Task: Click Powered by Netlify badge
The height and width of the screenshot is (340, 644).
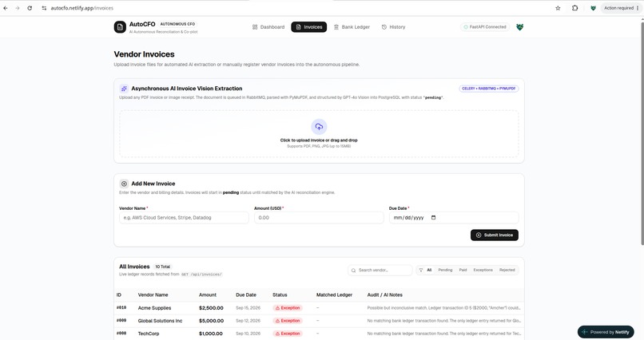Action: 606,332
